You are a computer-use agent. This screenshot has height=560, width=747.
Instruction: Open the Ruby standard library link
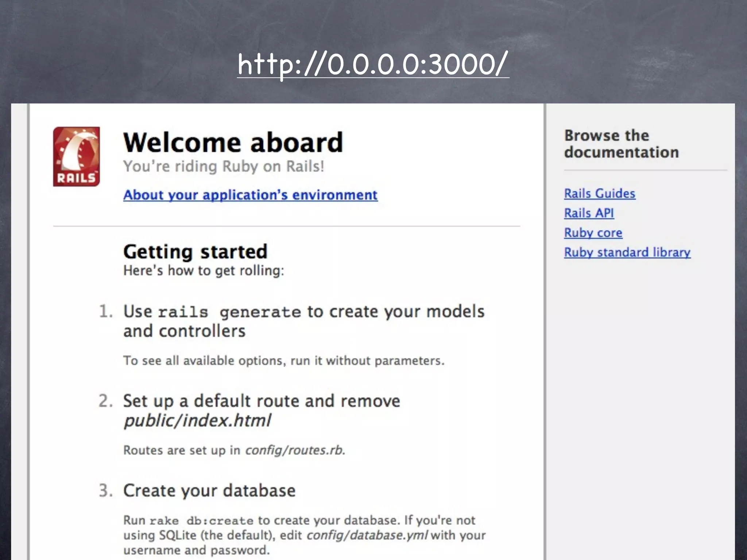pyautogui.click(x=627, y=252)
